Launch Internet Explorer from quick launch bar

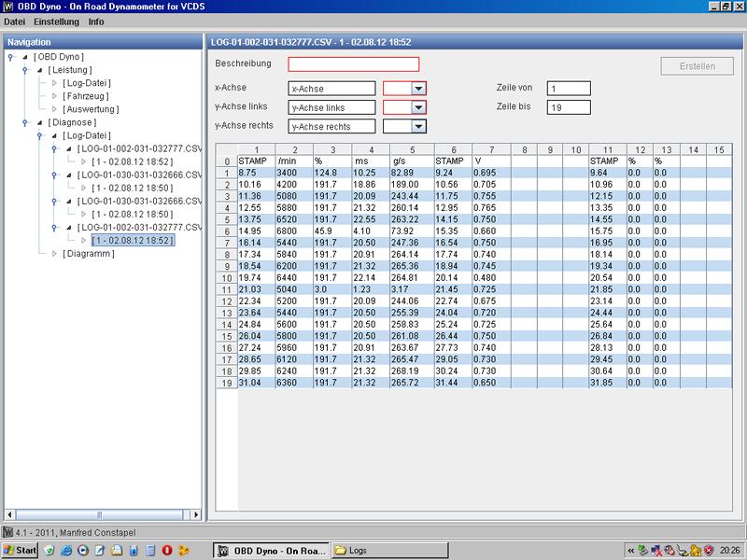pyautogui.click(x=65, y=551)
